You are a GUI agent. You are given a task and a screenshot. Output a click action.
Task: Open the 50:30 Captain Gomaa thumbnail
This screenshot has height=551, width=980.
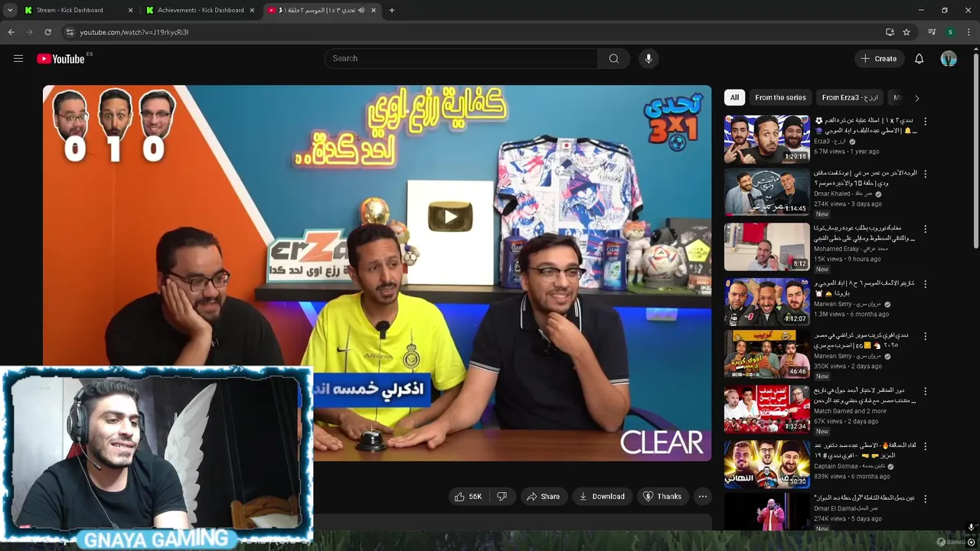pyautogui.click(x=766, y=464)
